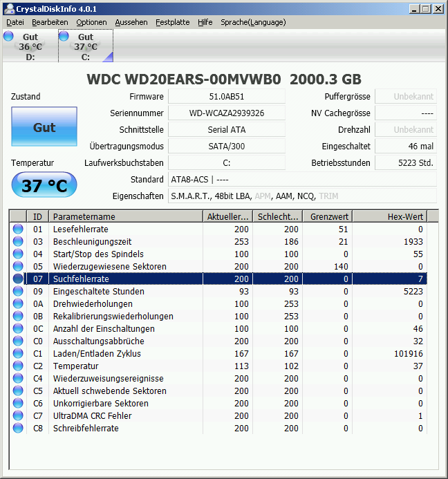
Task: Open the Optionen menu
Action: pos(91,22)
